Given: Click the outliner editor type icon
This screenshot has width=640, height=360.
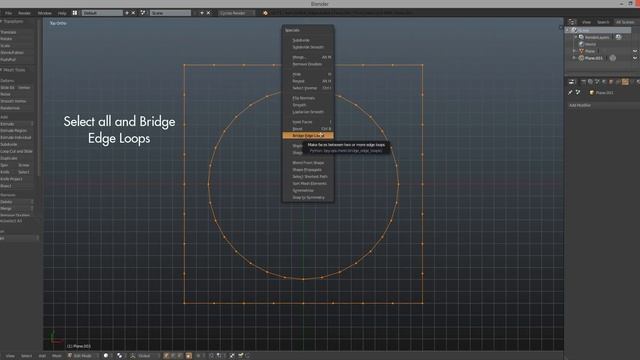Looking at the screenshot, I should pos(572,22).
